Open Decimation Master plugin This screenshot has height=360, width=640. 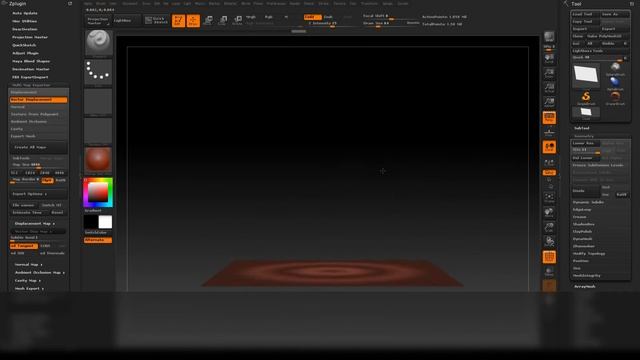coord(31,69)
